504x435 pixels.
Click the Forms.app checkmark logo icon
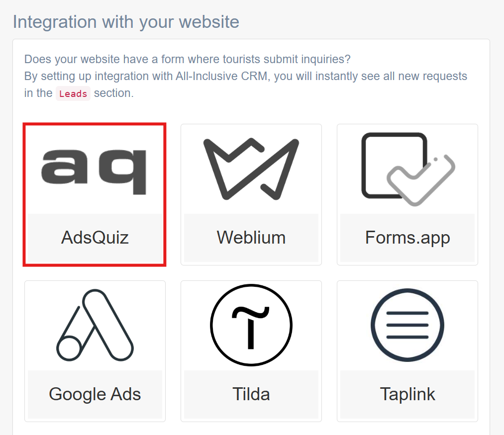407,169
